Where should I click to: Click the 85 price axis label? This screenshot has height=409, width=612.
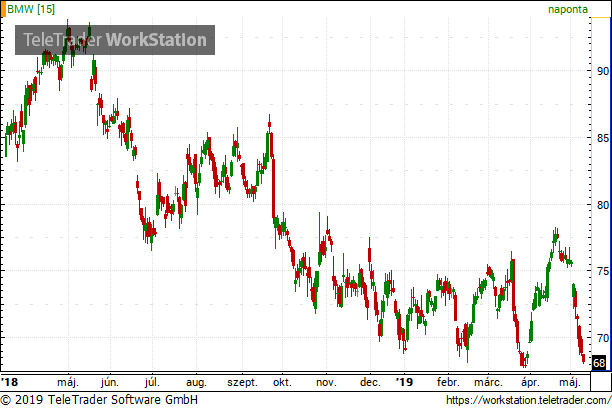click(603, 138)
